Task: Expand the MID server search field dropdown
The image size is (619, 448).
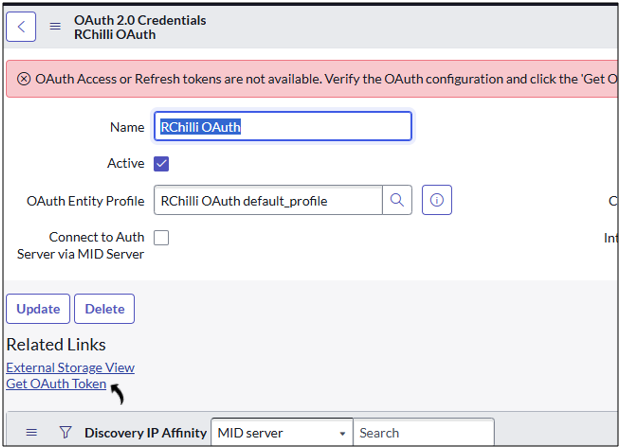Action: [x=342, y=433]
